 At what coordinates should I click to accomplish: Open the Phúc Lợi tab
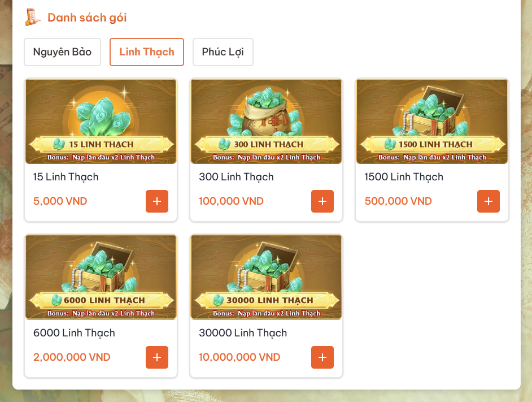point(223,52)
